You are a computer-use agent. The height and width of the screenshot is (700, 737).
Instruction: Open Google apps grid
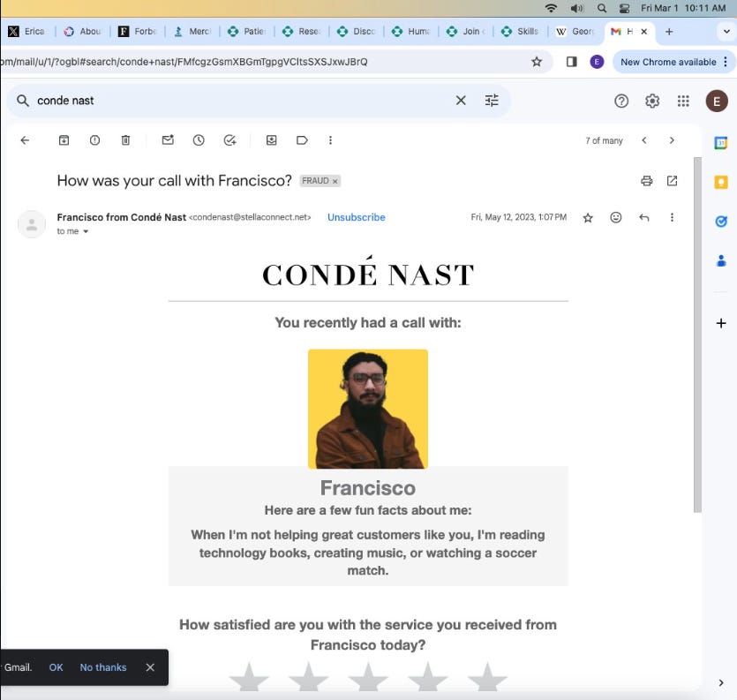[x=683, y=101]
